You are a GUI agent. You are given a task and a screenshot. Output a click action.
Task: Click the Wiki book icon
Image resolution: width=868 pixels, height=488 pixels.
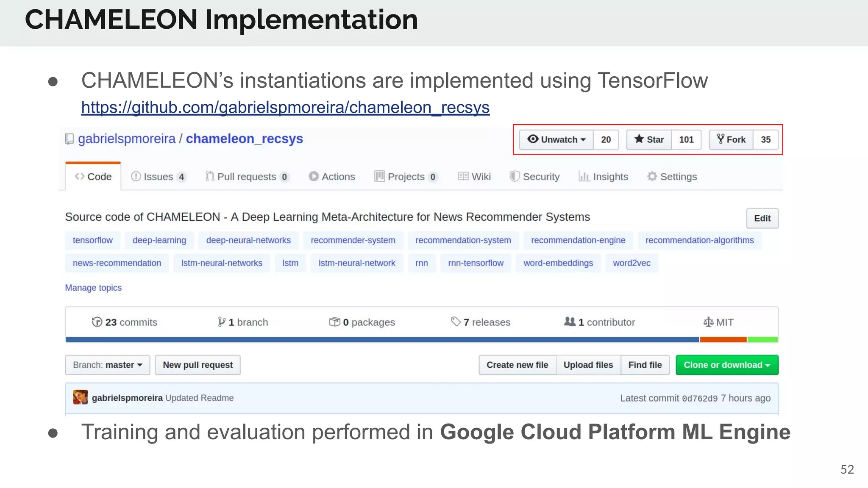click(463, 176)
